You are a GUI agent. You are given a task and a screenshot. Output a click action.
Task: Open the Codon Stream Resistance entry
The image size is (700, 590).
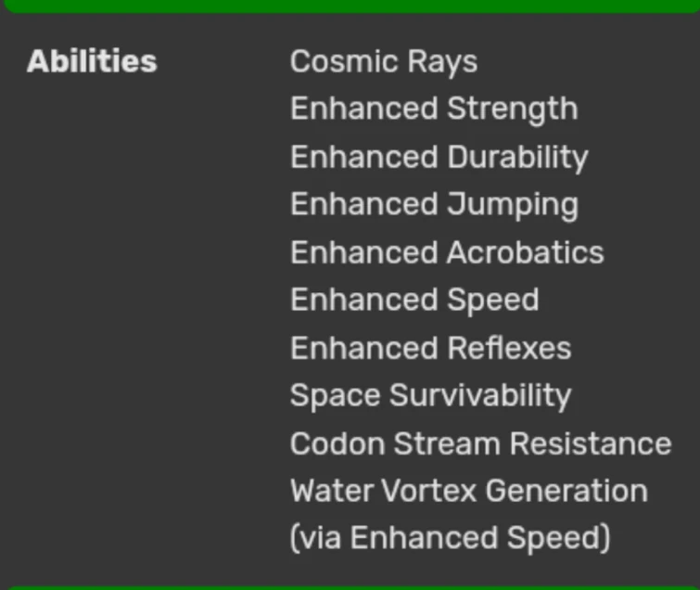point(481,444)
